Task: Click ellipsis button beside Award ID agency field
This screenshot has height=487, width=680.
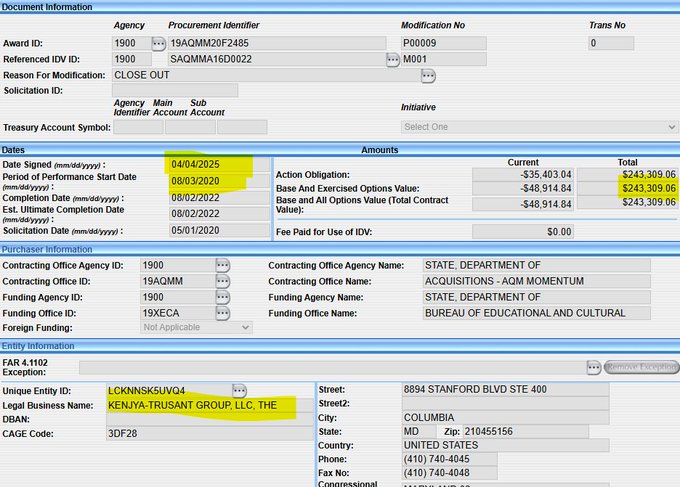Action: click(x=158, y=43)
